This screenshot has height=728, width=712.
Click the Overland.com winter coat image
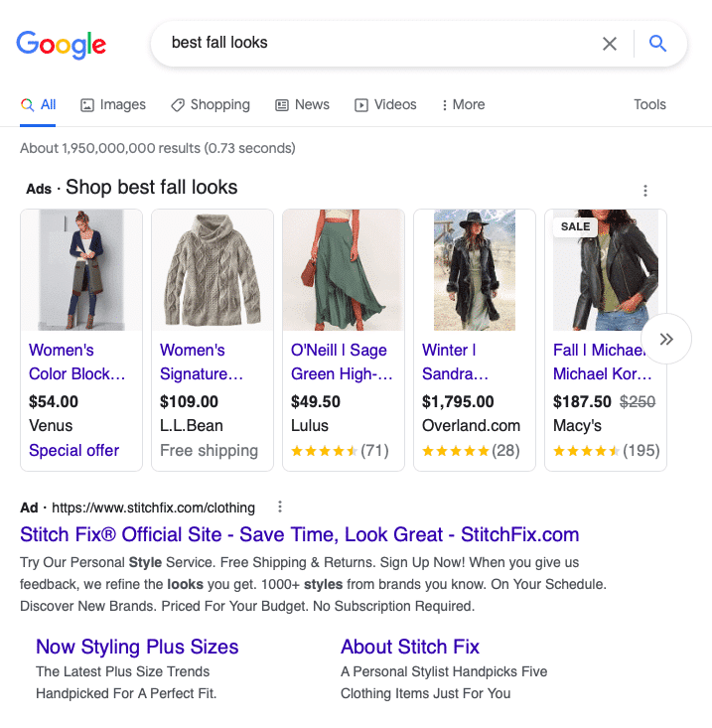[475, 270]
